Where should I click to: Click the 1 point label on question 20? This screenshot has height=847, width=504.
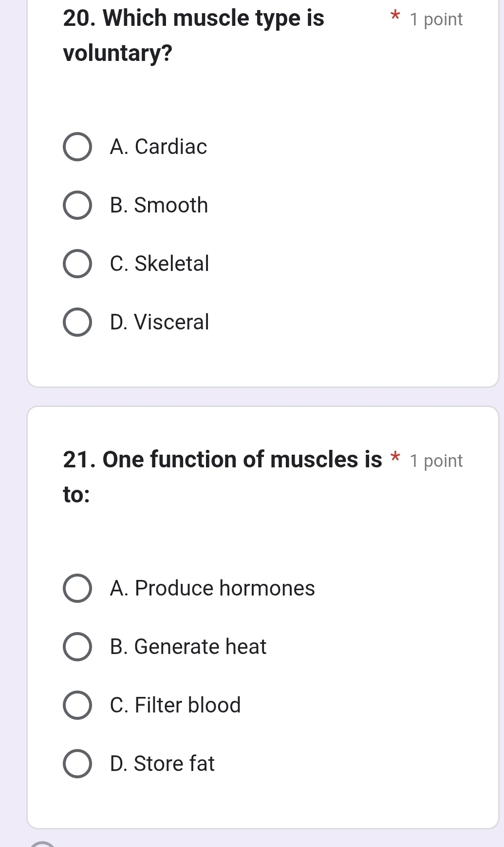click(x=435, y=19)
